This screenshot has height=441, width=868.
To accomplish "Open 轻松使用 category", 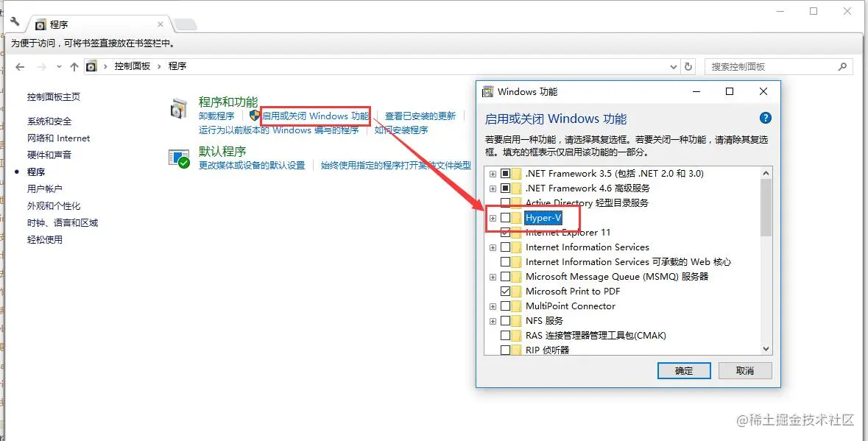I will coord(45,239).
